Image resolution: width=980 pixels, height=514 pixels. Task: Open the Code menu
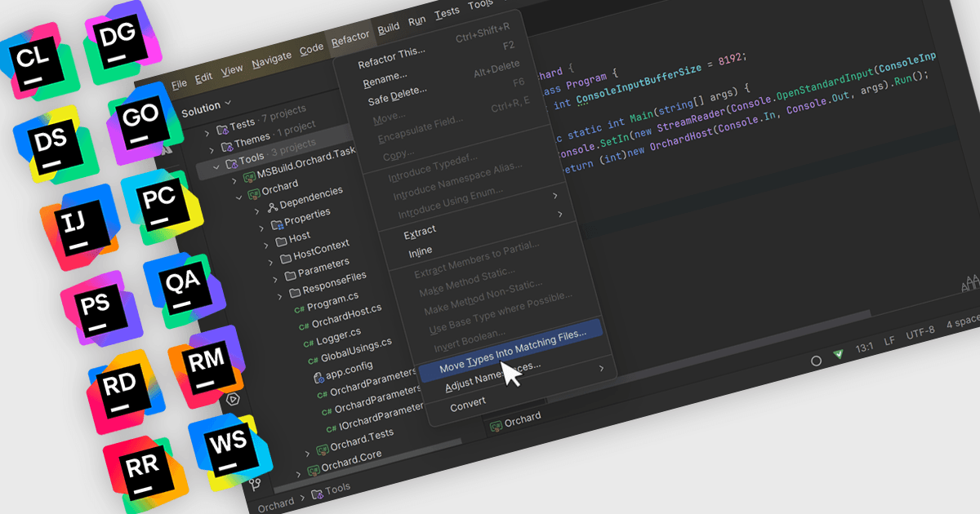point(311,49)
